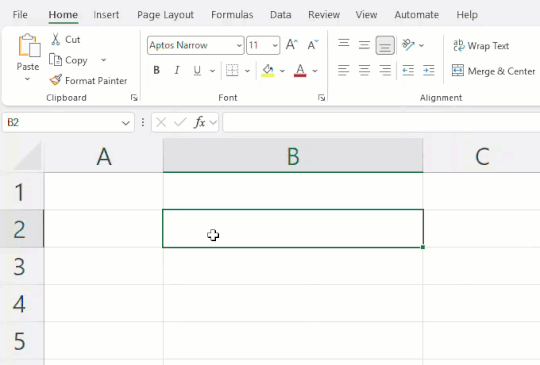Increase the cell indent
The image size is (540, 365).
429,70
